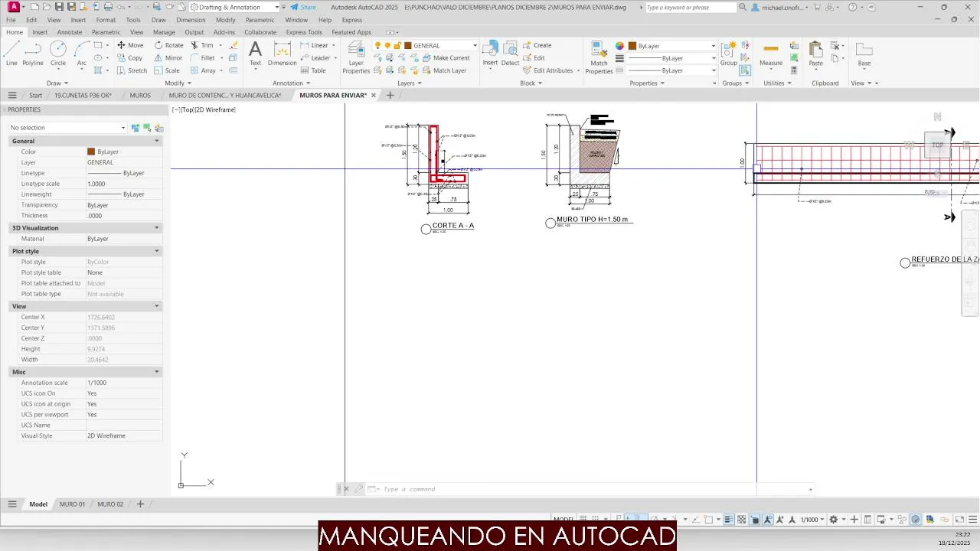The height and width of the screenshot is (551, 980).
Task: Activate the Trim command
Action: (x=202, y=45)
